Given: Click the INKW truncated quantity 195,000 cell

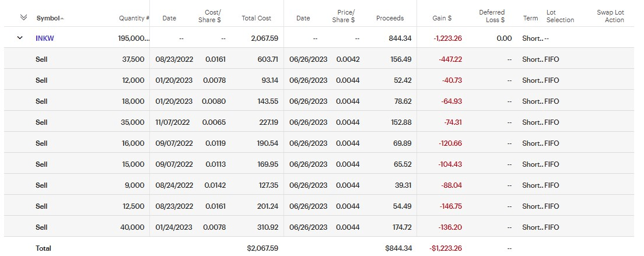Looking at the screenshot, I should [134, 38].
